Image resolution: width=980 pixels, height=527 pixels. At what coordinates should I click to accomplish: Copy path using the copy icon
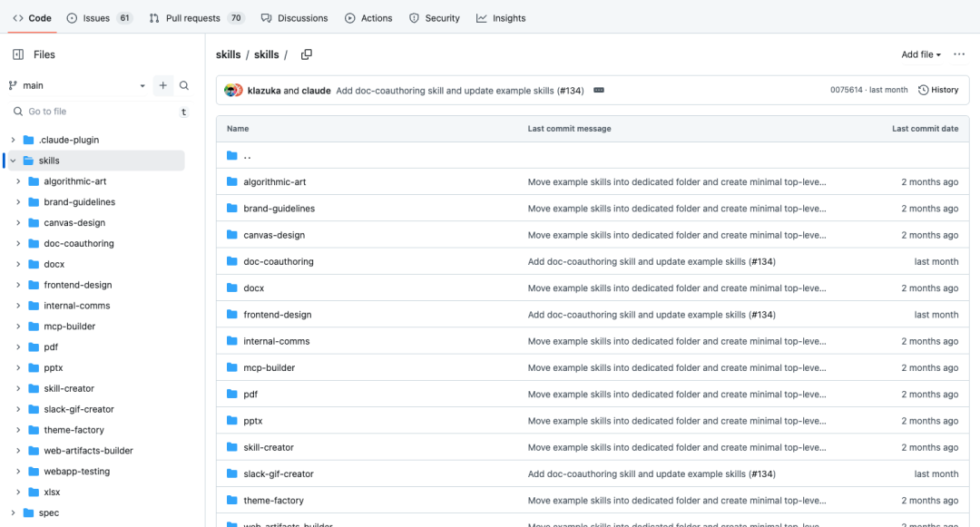pyautogui.click(x=307, y=54)
